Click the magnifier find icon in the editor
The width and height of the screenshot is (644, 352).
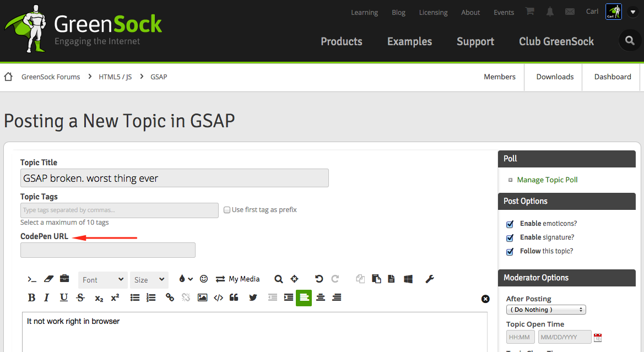tap(278, 279)
